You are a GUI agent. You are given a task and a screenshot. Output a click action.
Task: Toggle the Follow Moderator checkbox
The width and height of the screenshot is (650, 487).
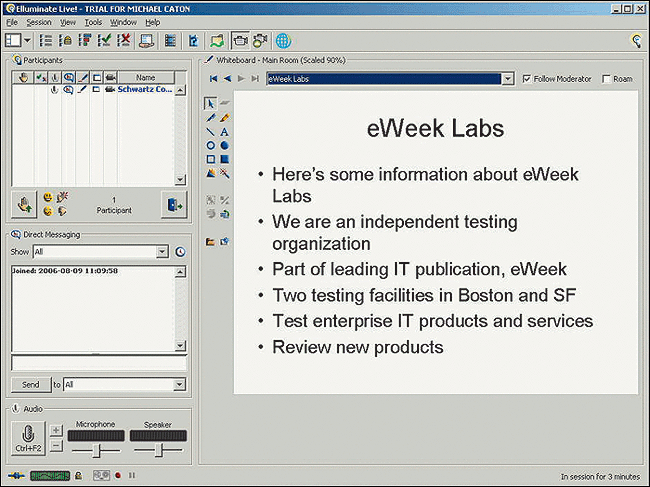(x=526, y=79)
